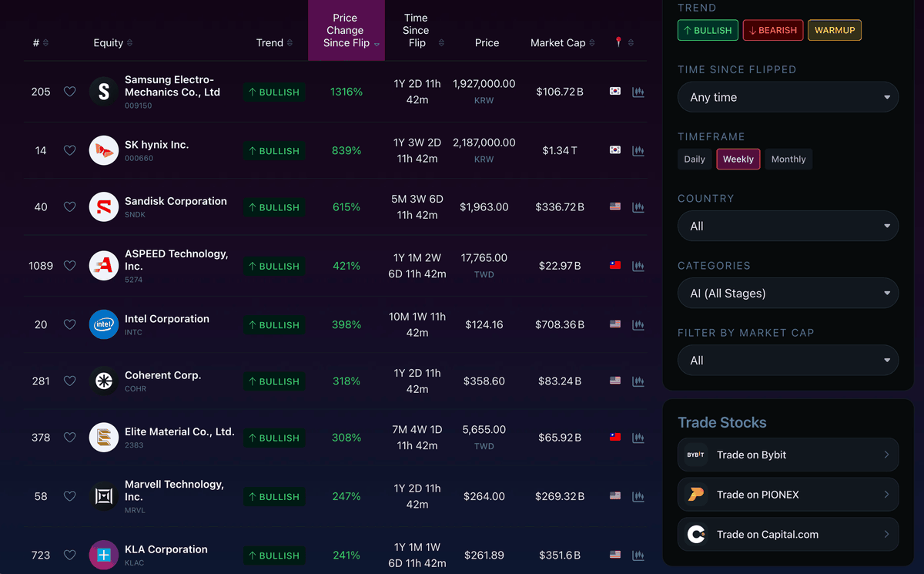Open the Coherent Corp. equity name
Image resolution: width=924 pixels, height=574 pixels.
tap(162, 375)
